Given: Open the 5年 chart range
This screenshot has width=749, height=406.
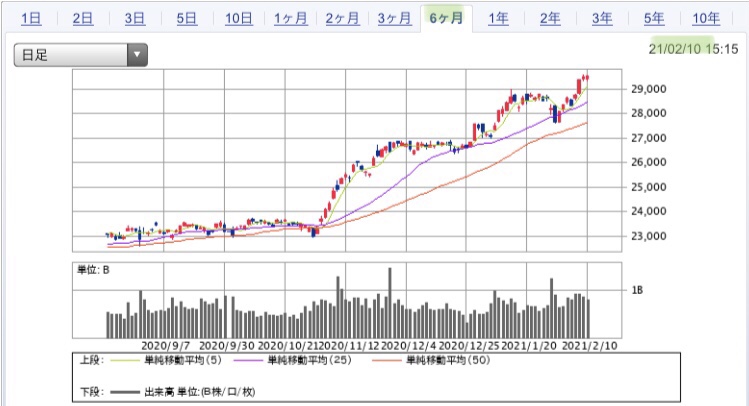Looking at the screenshot, I should pyautogui.click(x=654, y=19).
